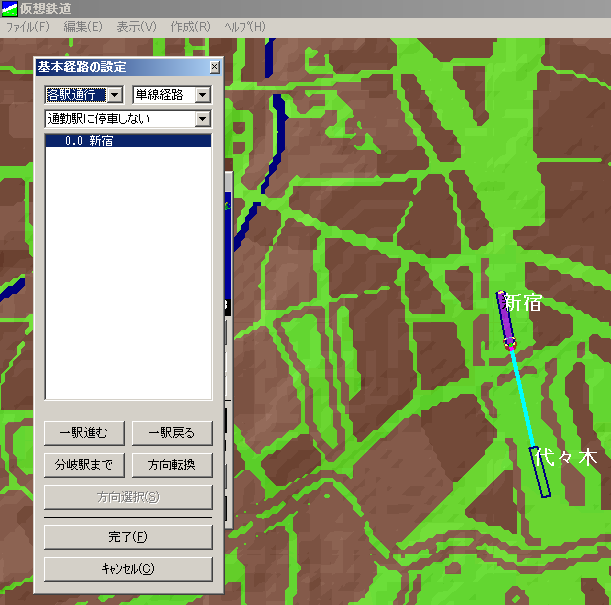Click the 方向転換 button
The height and width of the screenshot is (605, 611).
[x=172, y=465]
